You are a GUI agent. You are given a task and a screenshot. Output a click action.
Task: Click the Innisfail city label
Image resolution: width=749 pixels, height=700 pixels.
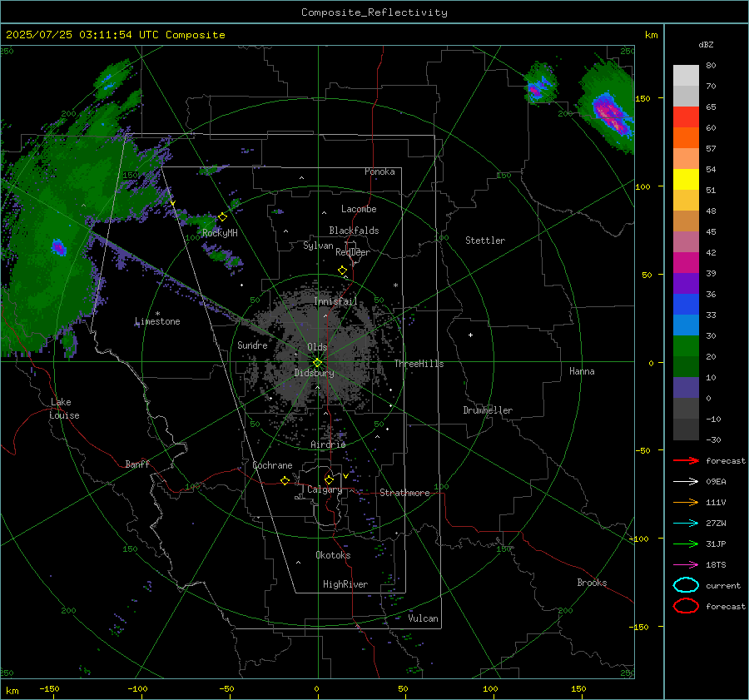pyautogui.click(x=336, y=301)
